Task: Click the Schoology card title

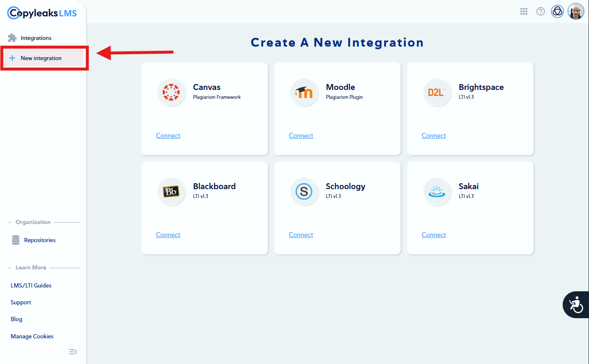Action: pos(346,187)
